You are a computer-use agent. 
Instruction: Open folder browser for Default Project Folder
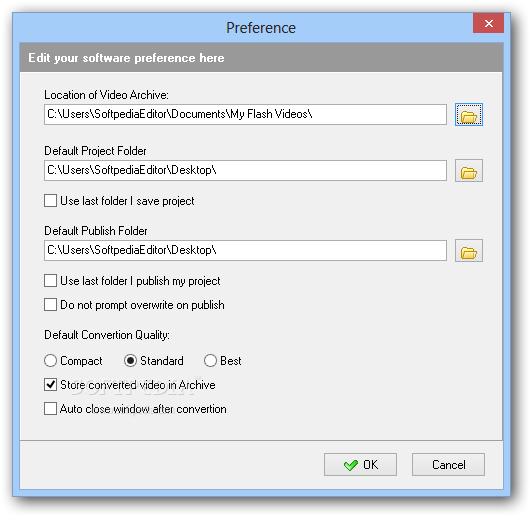469,171
